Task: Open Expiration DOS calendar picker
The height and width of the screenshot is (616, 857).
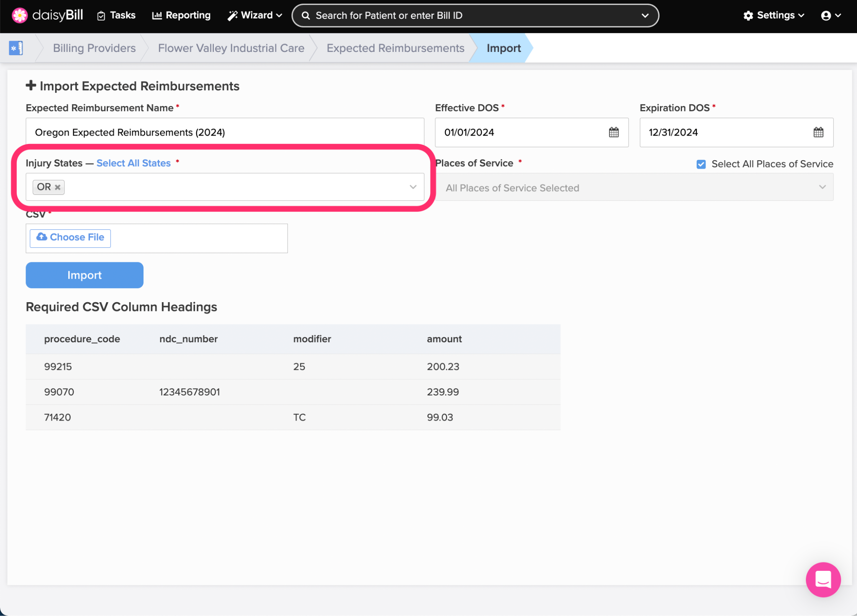Action: [x=818, y=133]
